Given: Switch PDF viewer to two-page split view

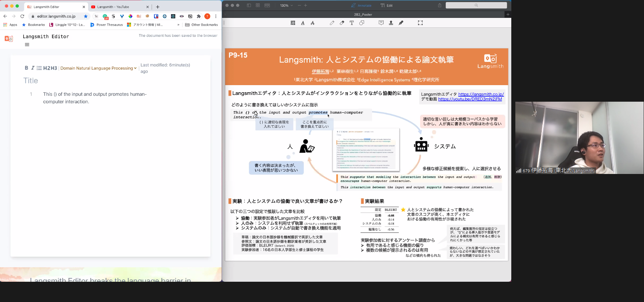Looking at the screenshot, I should click(267, 5).
